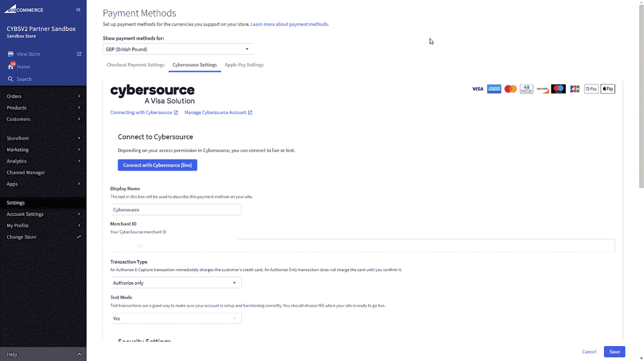Viewport: 644px width, 361px height.
Task: Open View Store from the sidebar
Action: click(x=28, y=54)
